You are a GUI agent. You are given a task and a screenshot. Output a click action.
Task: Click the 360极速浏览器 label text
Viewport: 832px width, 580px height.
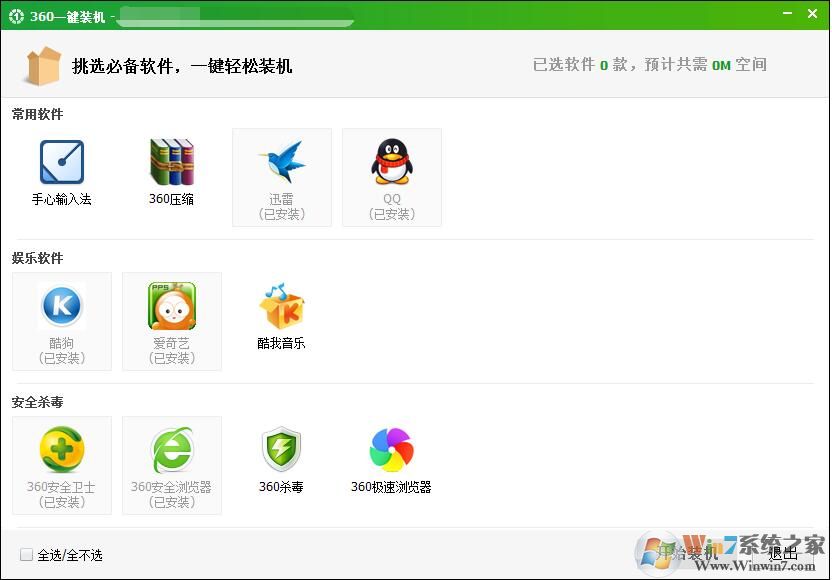pos(391,487)
